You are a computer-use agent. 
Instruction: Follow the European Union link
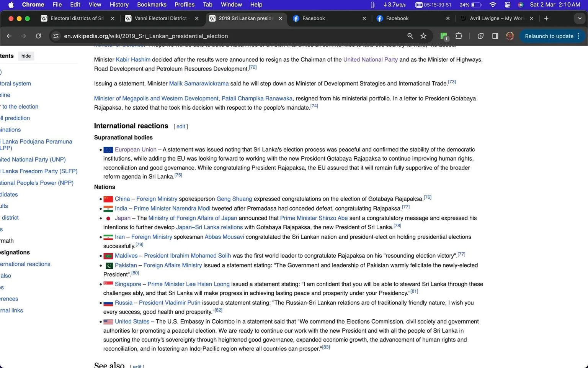(136, 149)
